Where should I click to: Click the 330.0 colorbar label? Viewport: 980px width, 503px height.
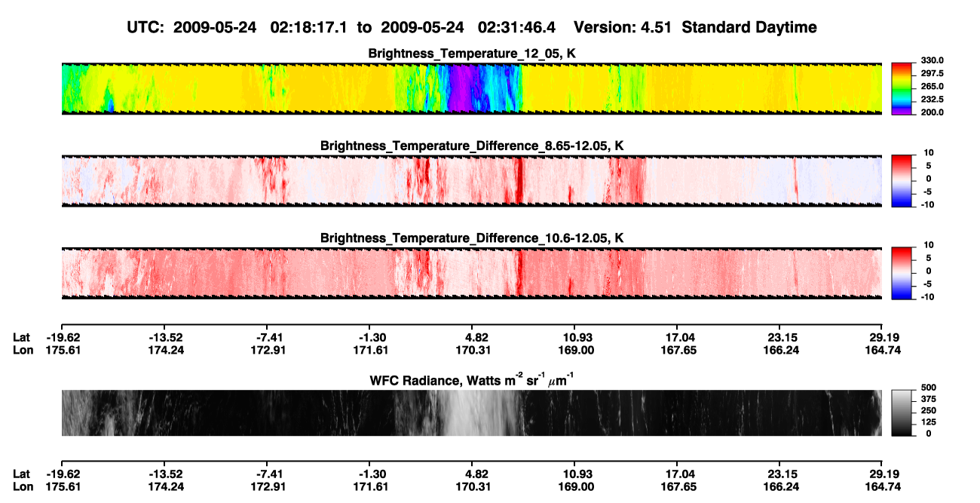click(x=932, y=60)
